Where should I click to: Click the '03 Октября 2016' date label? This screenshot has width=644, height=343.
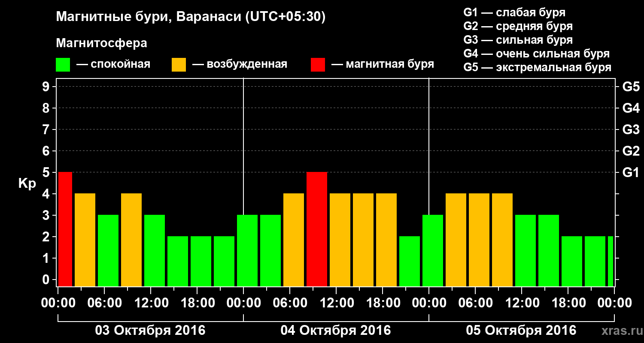(150, 331)
